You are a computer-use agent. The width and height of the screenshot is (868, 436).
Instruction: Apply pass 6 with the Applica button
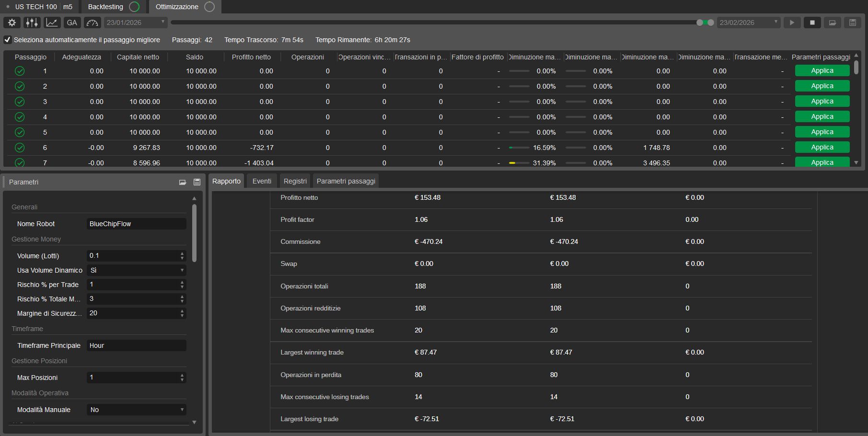click(822, 147)
